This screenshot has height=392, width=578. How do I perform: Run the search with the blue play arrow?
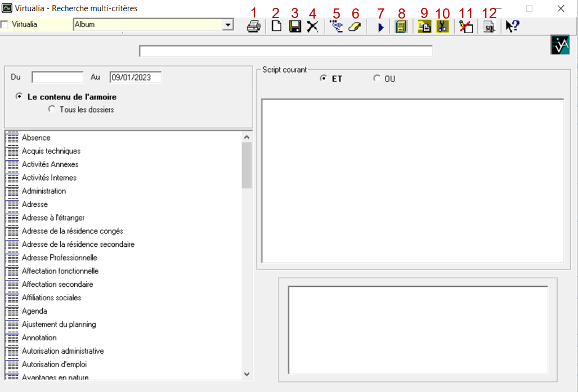(x=381, y=28)
